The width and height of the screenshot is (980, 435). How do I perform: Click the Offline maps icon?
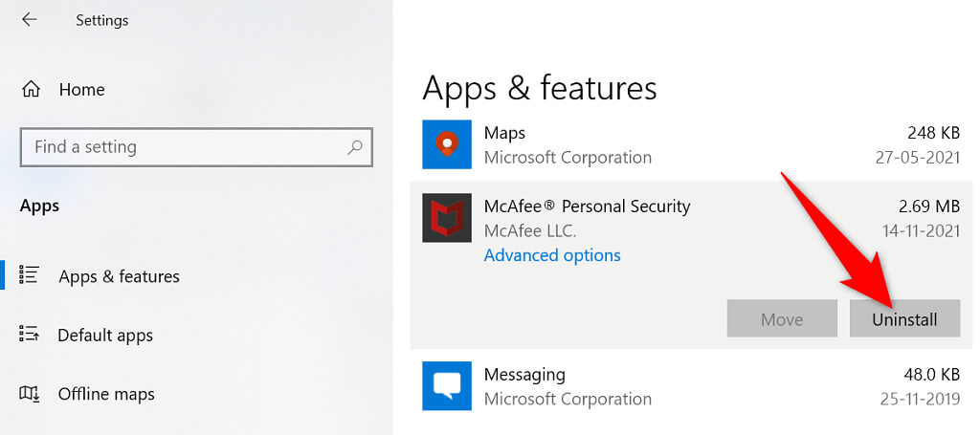[x=30, y=394]
